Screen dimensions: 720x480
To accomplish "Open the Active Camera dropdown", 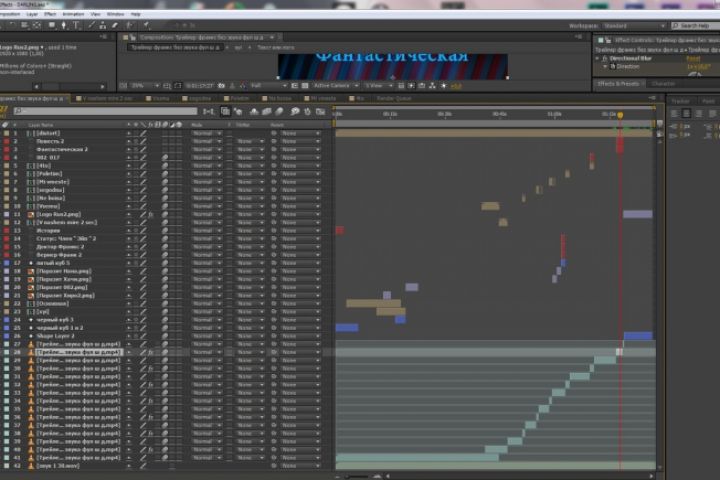I will (x=335, y=86).
